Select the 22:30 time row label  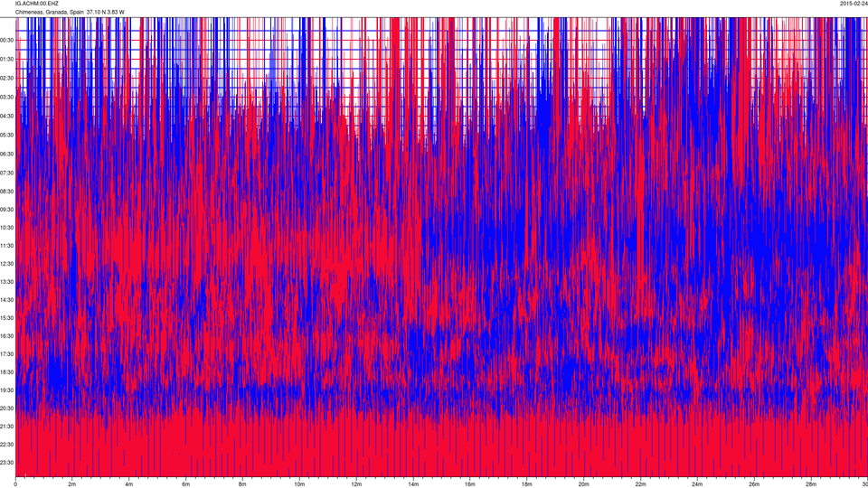[x=6, y=445]
